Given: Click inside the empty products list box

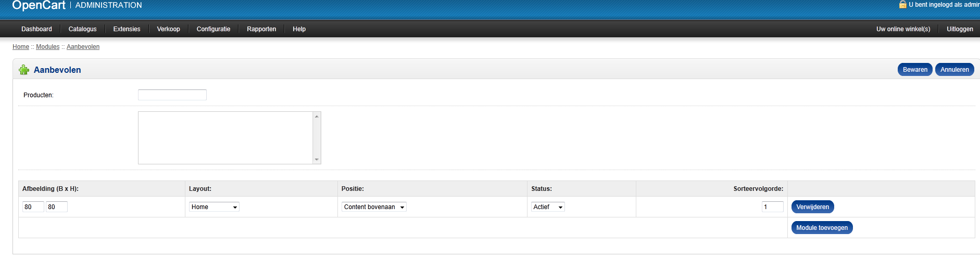Looking at the screenshot, I should click(225, 138).
